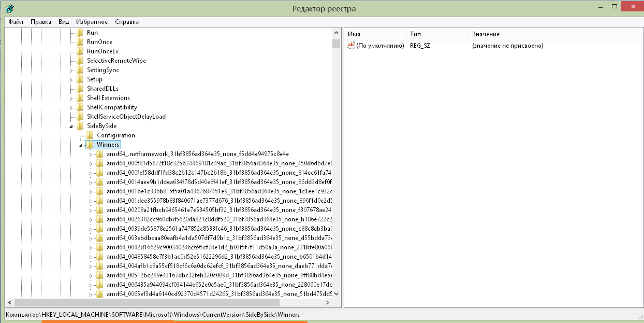Expand the amd64_00208a21fbcb key
Viewport: 644px width, 323px height.
pos(91,210)
